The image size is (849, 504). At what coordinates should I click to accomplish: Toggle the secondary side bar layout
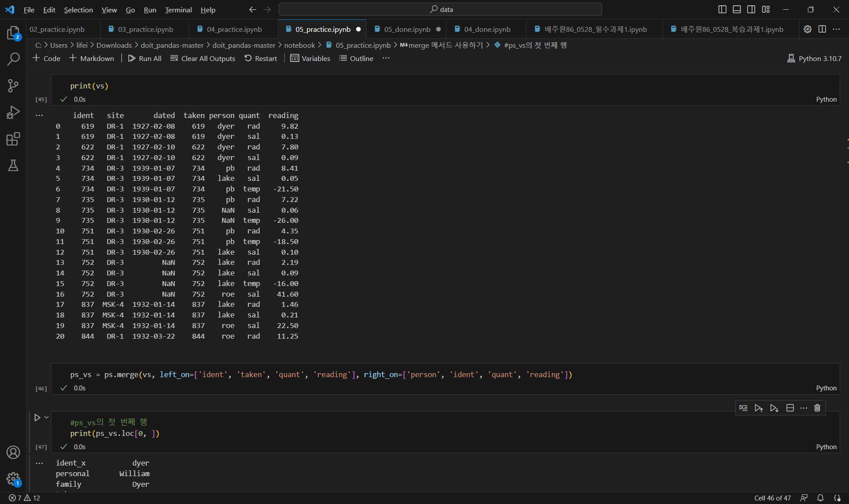click(x=751, y=9)
